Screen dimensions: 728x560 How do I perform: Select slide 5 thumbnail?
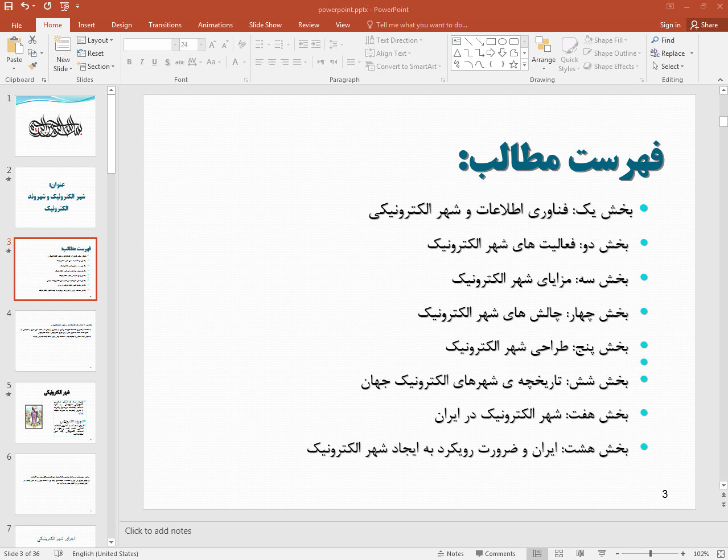(55, 413)
